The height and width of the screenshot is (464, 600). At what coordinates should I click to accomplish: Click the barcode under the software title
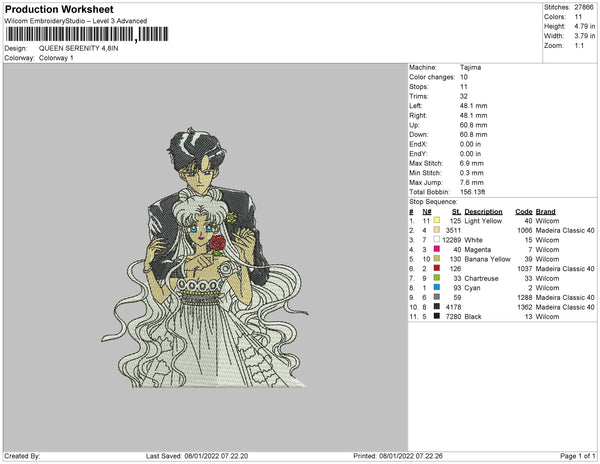coord(87,34)
